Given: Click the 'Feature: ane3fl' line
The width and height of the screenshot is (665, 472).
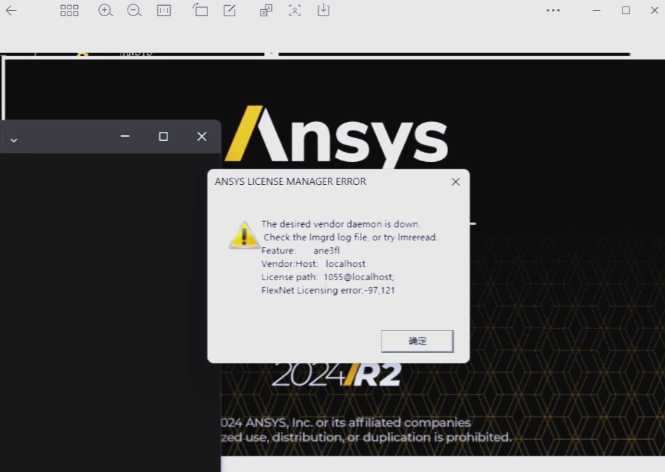Looking at the screenshot, I should [x=301, y=250].
